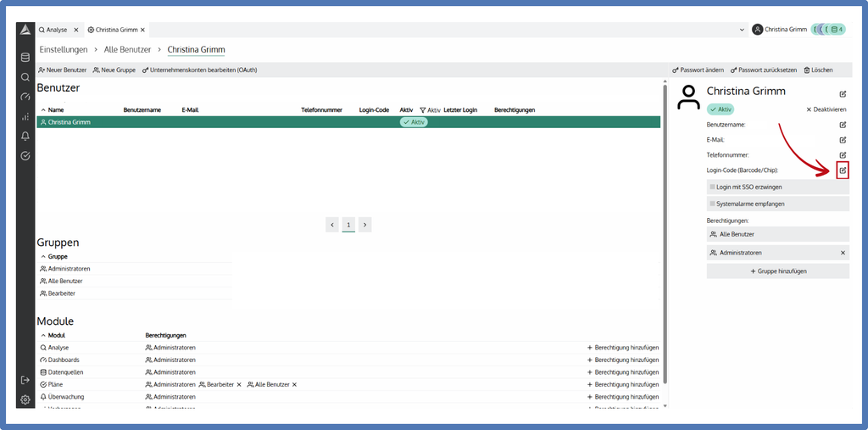Create a user with Neuer Benutzer
Screen dimensions: 868x430
pos(63,70)
